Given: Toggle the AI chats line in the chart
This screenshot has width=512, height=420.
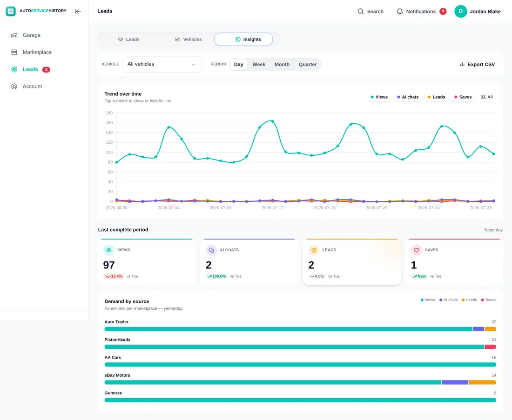Looking at the screenshot, I should click(408, 97).
